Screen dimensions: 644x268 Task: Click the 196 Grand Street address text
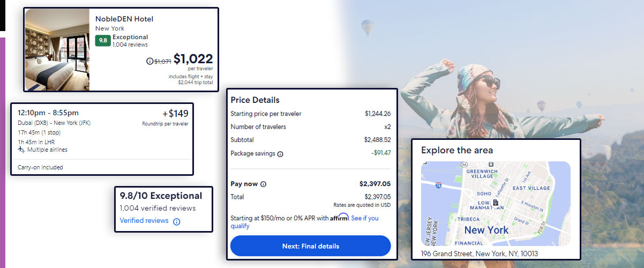(x=479, y=254)
